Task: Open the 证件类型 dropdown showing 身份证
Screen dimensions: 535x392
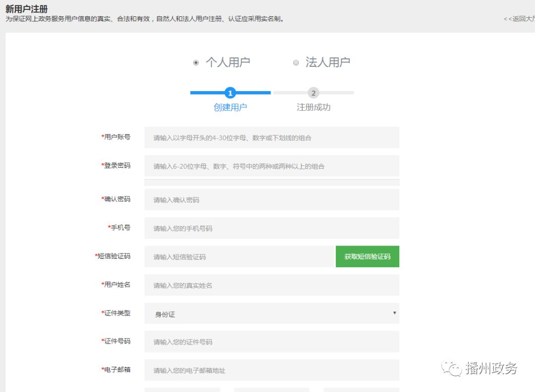Action: coord(271,314)
